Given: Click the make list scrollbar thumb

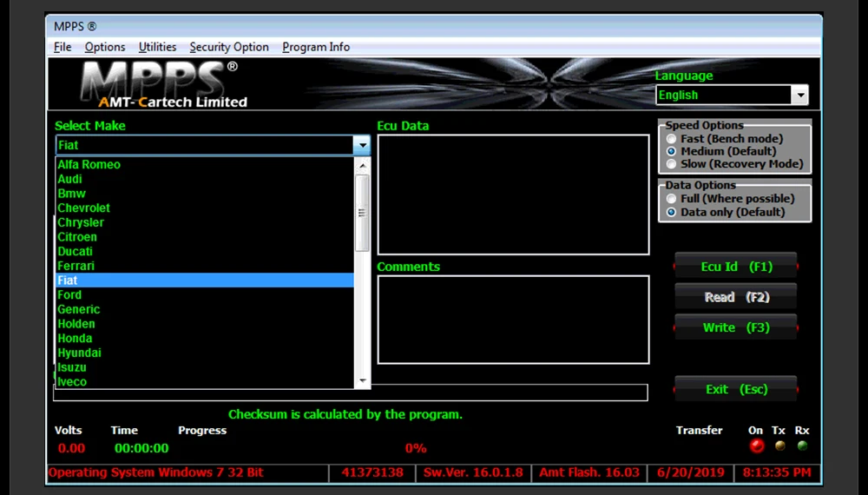Looking at the screenshot, I should click(363, 213).
